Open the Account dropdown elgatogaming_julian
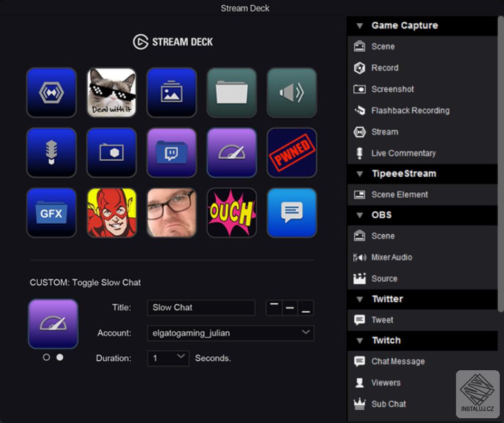Screen dimensions: 504x423 [230, 333]
